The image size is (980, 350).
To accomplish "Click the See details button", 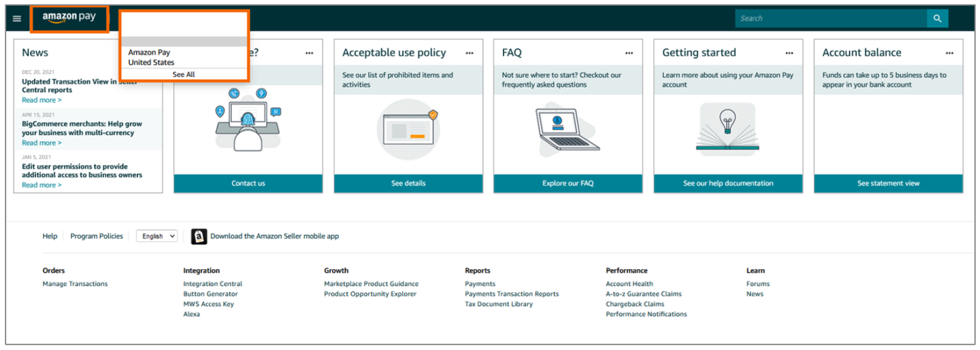I will [408, 183].
